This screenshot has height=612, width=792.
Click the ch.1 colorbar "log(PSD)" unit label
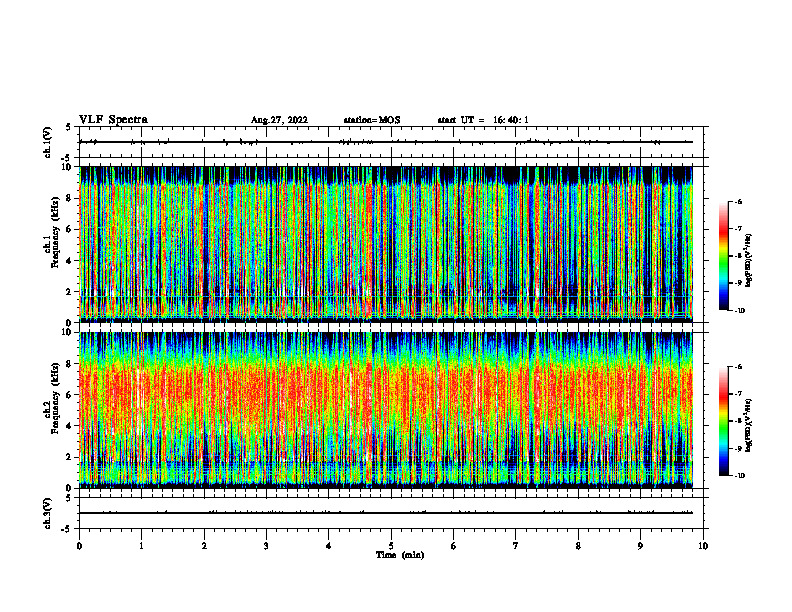pyautogui.click(x=749, y=261)
